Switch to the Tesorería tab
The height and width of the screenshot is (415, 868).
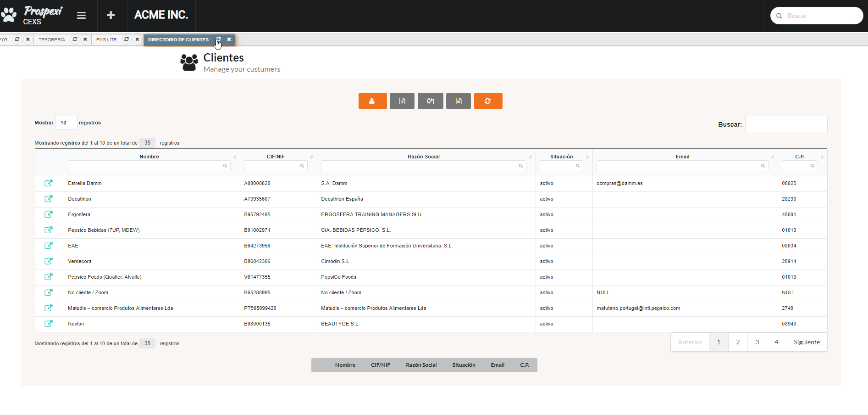click(x=52, y=40)
